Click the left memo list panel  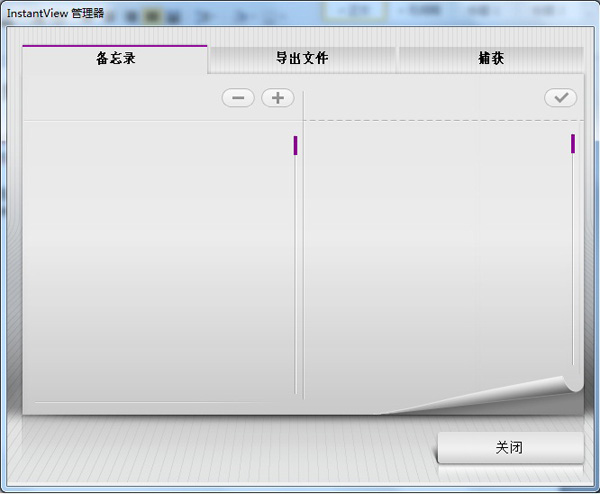click(x=158, y=260)
